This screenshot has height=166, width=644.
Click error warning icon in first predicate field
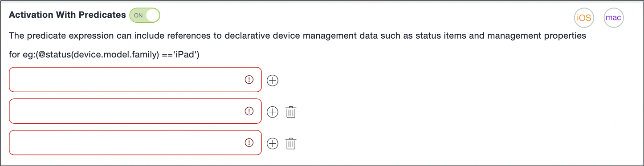[249, 79]
